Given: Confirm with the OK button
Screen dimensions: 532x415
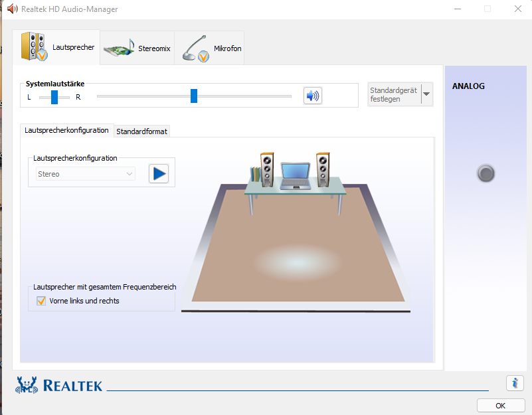Looking at the screenshot, I should pos(501,406).
